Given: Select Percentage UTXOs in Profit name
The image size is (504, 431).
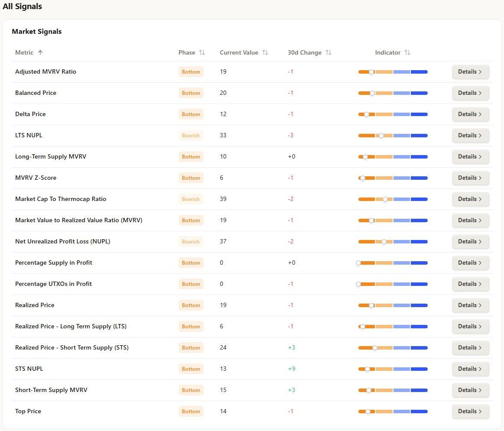Looking at the screenshot, I should point(53,284).
